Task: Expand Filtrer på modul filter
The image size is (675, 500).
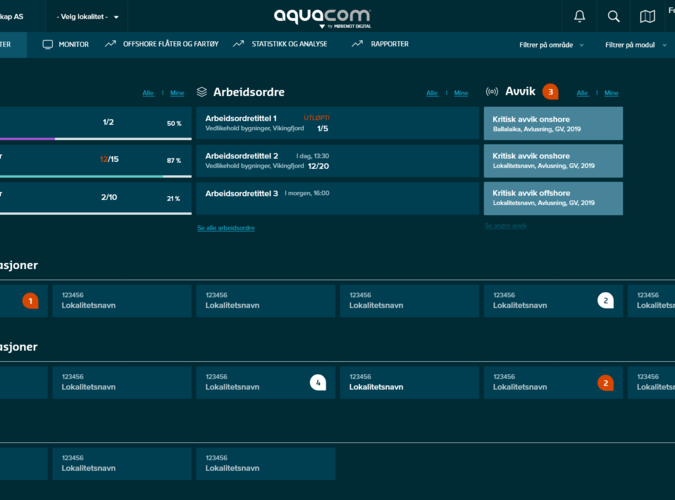Action: point(636,45)
